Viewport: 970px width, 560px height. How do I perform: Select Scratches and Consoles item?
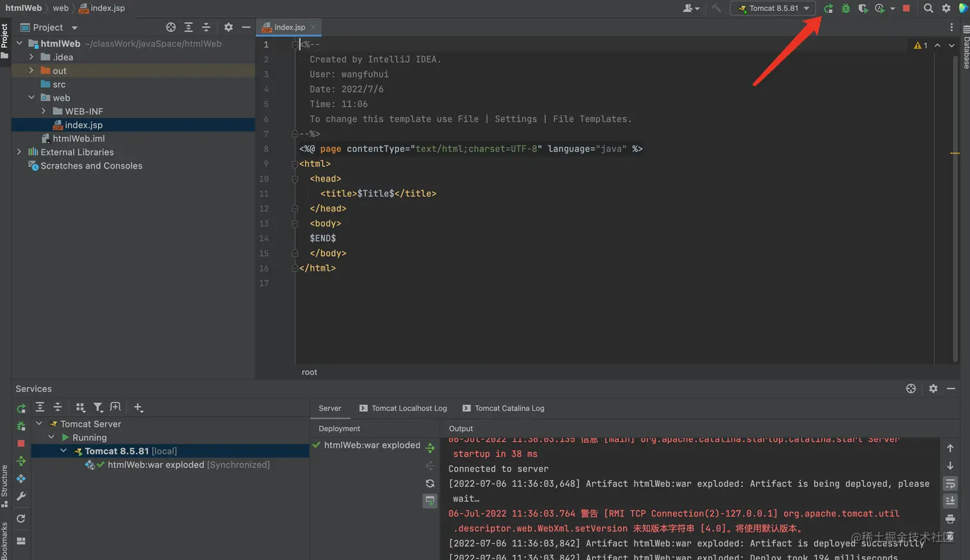[x=91, y=165]
